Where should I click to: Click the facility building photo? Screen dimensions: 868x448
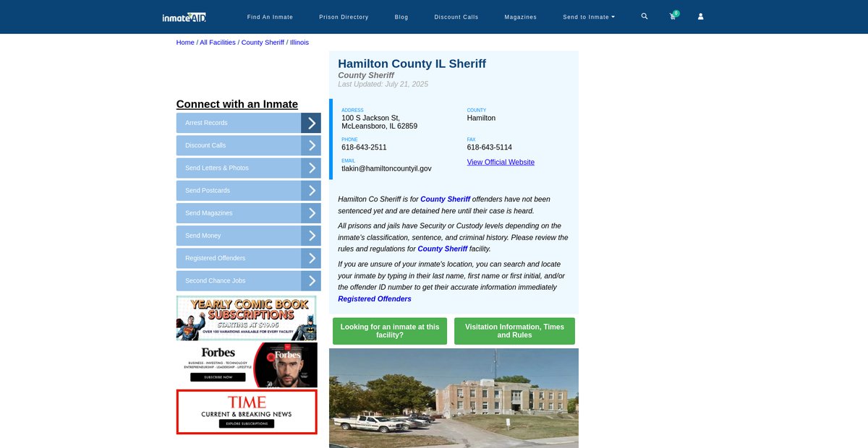tap(454, 398)
